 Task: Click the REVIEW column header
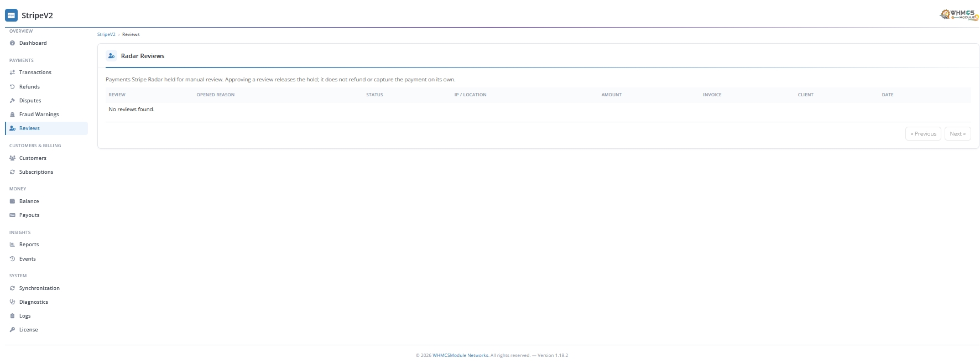point(117,95)
